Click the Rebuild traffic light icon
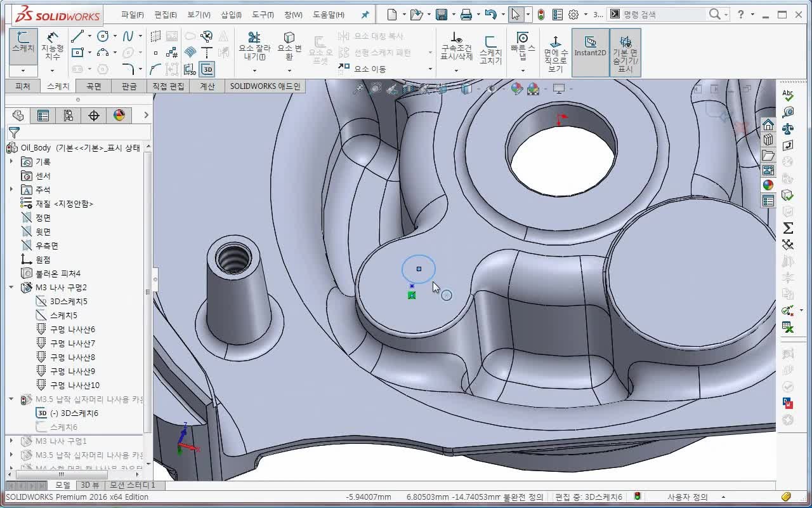This screenshot has height=508, width=812. [541, 14]
